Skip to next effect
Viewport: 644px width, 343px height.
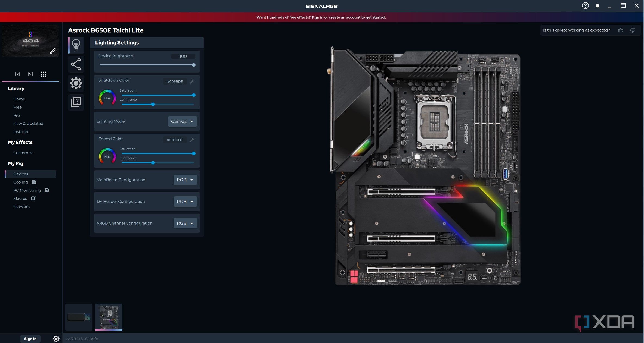pyautogui.click(x=30, y=74)
